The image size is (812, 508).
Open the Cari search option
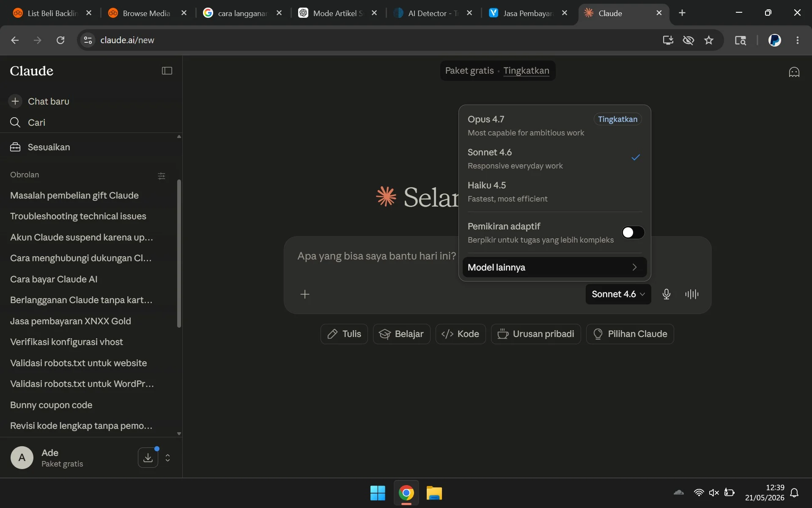point(28,122)
